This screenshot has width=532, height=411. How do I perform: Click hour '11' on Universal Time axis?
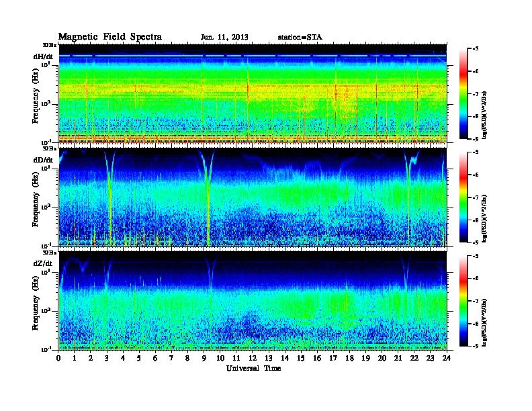pos(236,358)
